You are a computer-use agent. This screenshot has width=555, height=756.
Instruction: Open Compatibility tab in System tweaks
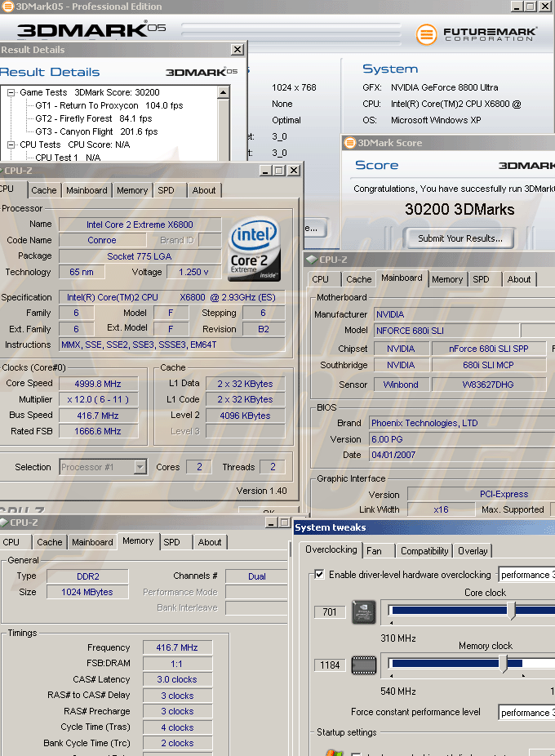424,551
